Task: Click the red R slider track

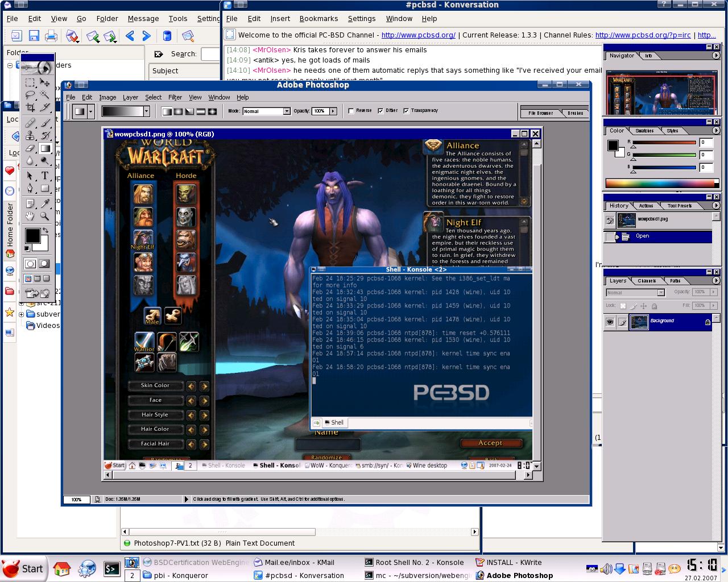Action: tap(664, 143)
